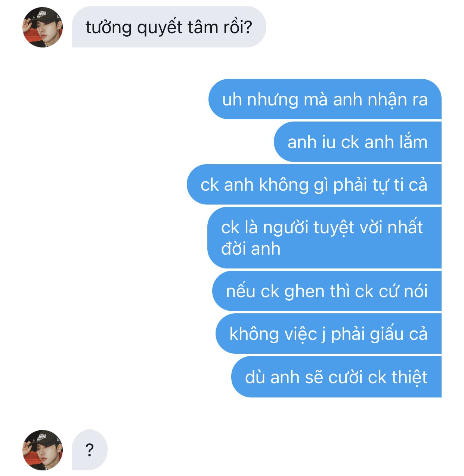Tap the 'ck là người tuyệt vời nhất' message
The image size is (464, 476).
[324, 237]
